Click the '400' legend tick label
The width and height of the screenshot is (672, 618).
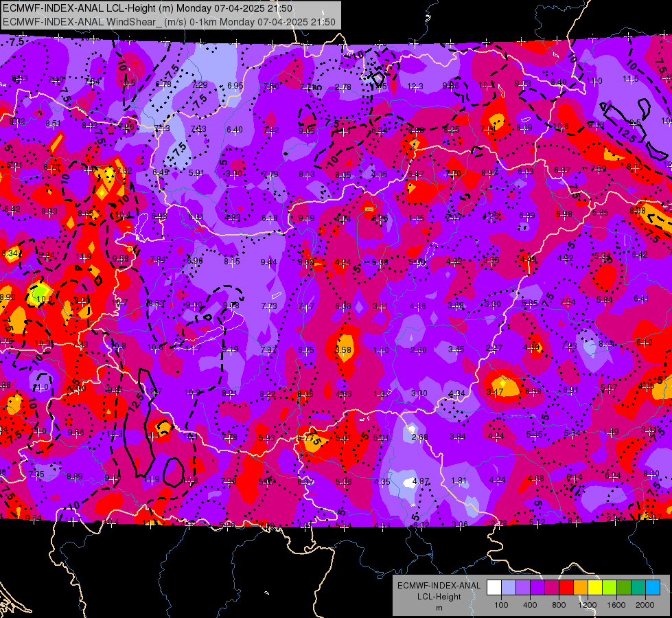(530, 605)
